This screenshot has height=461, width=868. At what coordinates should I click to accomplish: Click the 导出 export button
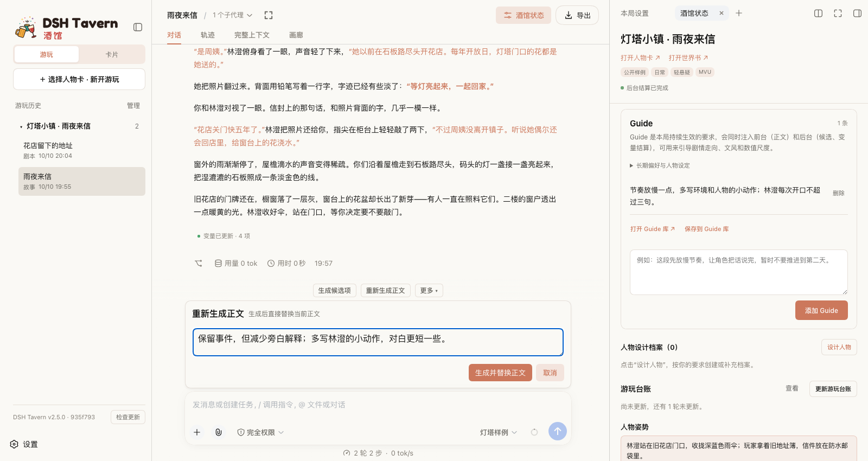coord(577,15)
